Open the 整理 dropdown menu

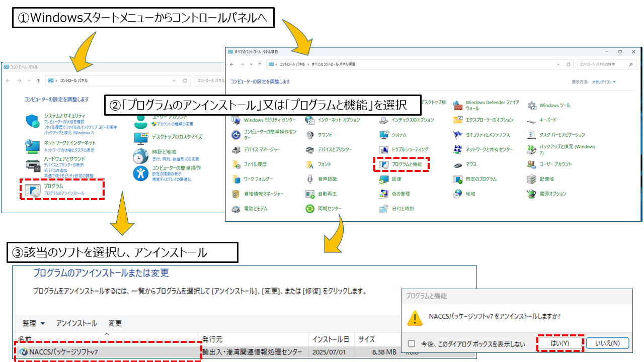34,323
